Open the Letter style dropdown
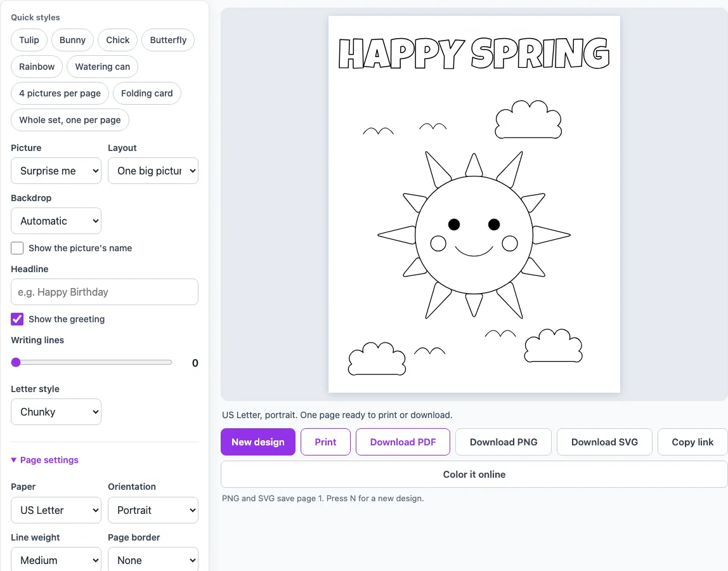Screen dimensions: 728x571 [56, 412]
